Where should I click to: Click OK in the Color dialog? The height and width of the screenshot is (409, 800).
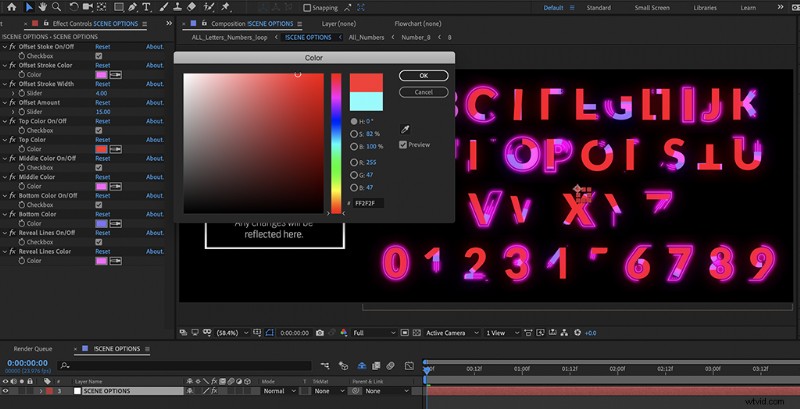coord(423,75)
